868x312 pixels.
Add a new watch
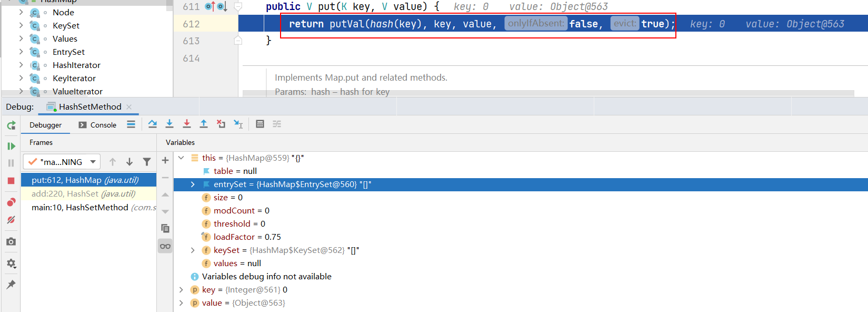click(165, 160)
